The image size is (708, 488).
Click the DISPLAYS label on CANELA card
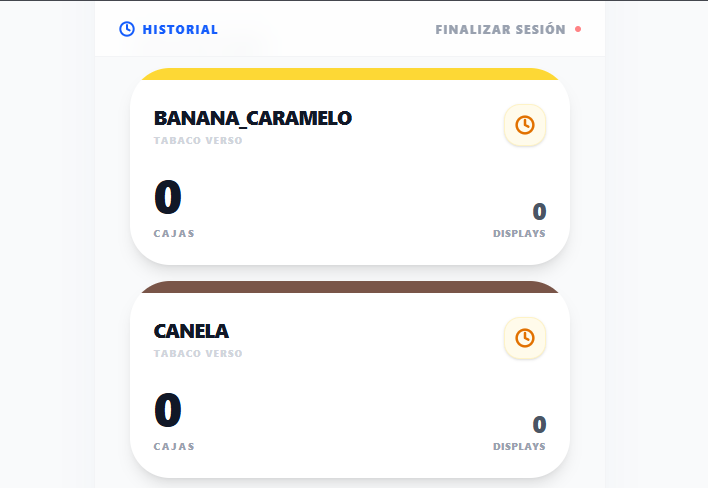[x=519, y=447]
